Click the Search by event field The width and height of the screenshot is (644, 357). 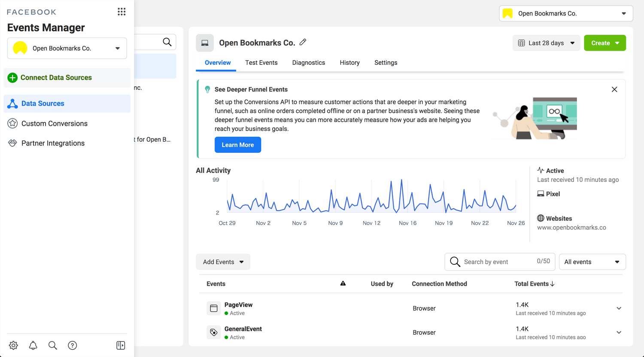pyautogui.click(x=500, y=262)
